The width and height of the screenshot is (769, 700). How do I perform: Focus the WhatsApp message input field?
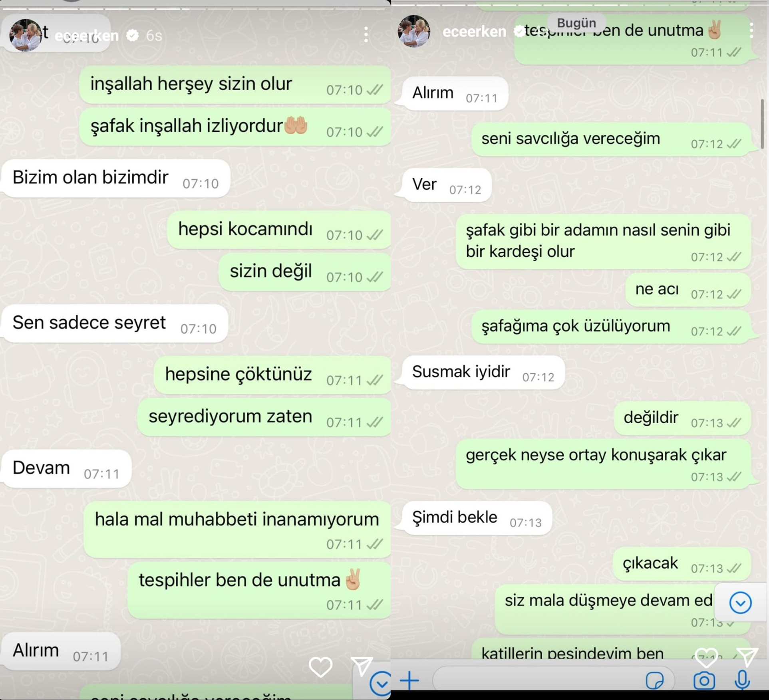point(554,680)
